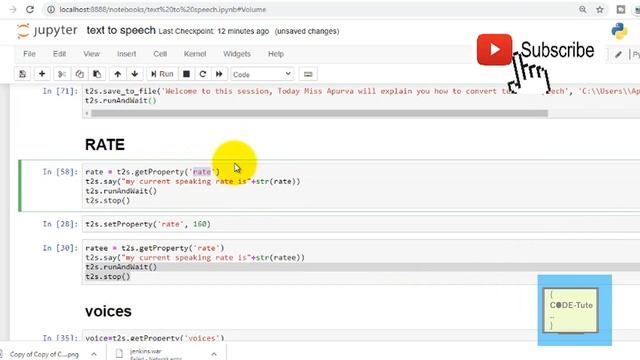This screenshot has height=360, width=640.
Task: Select code cell In [71] save_to_file line
Action: tap(362, 91)
